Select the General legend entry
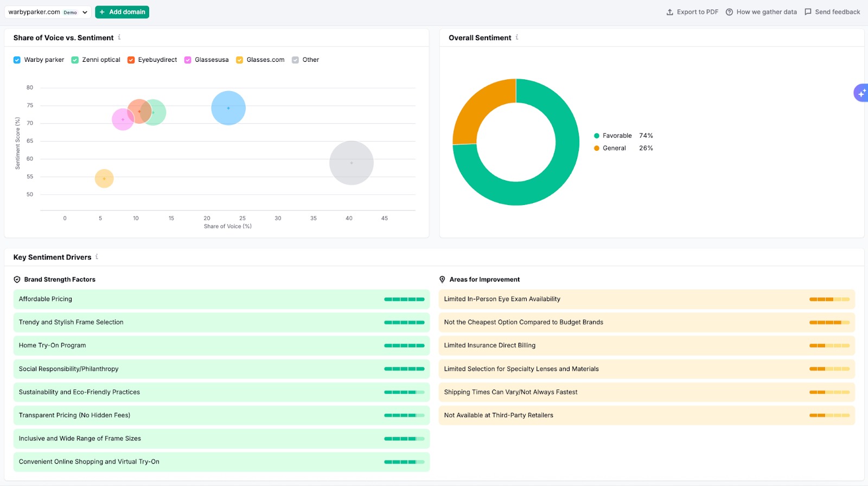 614,148
